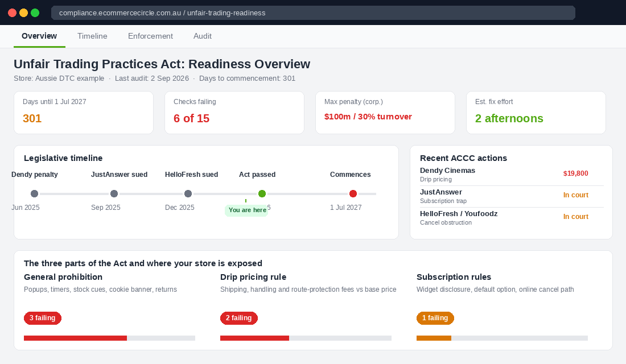Click the 'Cancel obstruction' subtitle
626x364 pixels.
point(446,223)
